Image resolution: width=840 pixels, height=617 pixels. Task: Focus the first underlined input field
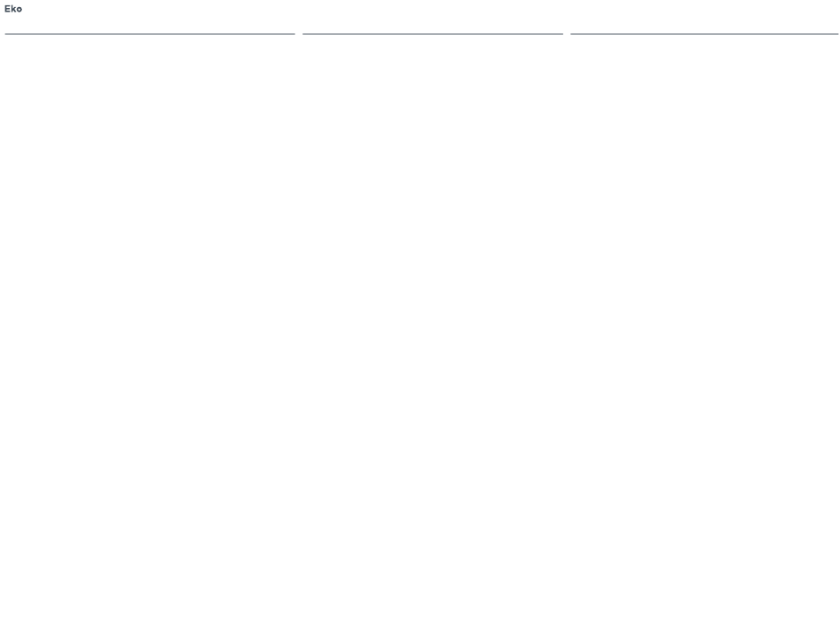click(150, 27)
